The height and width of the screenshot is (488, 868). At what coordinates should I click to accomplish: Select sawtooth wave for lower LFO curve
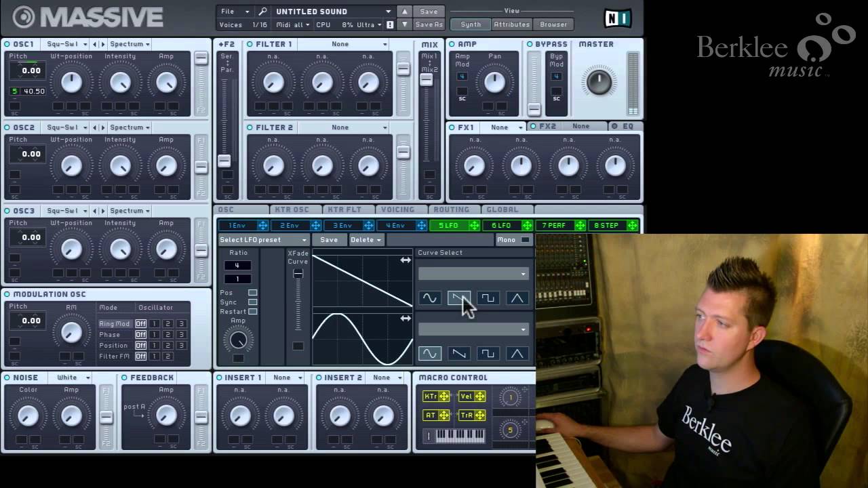pos(458,353)
